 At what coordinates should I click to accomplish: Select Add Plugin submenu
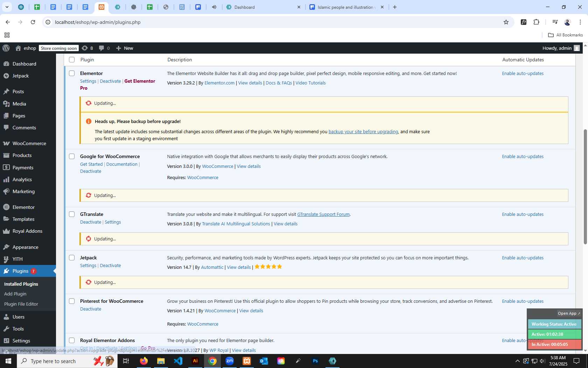point(15,294)
